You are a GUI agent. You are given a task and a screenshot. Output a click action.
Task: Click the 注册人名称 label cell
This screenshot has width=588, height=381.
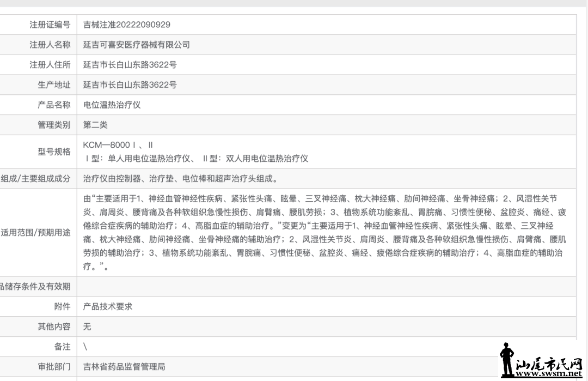pyautogui.click(x=50, y=45)
